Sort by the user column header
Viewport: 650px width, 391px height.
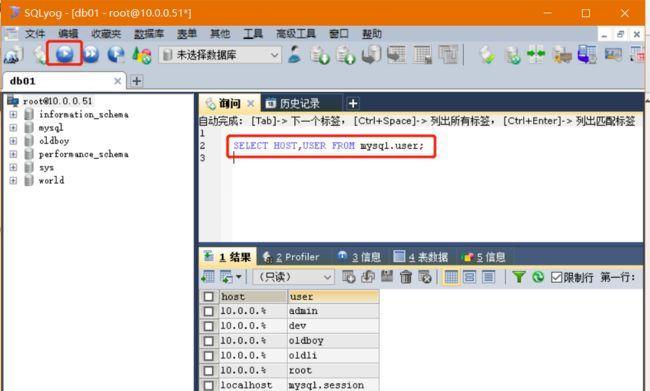[333, 296]
